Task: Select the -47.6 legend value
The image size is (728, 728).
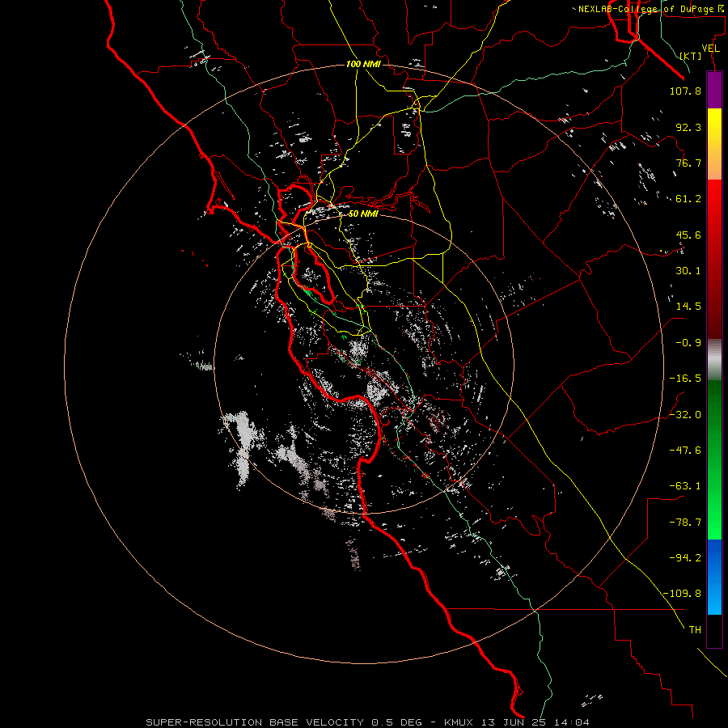Action: point(685,451)
